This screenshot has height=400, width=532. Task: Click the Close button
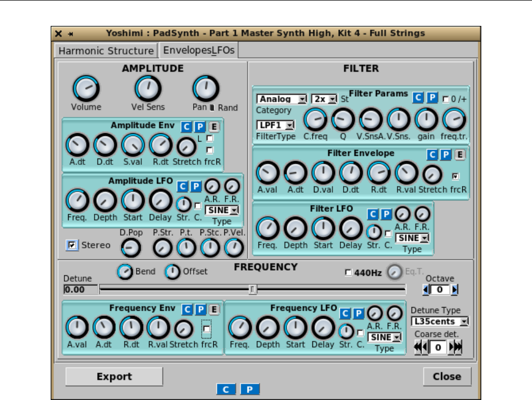pyautogui.click(x=447, y=377)
